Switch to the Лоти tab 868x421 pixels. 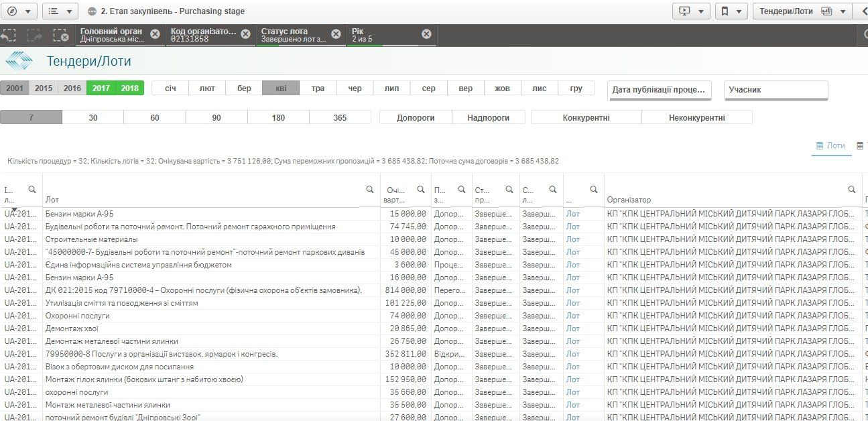pyautogui.click(x=830, y=145)
